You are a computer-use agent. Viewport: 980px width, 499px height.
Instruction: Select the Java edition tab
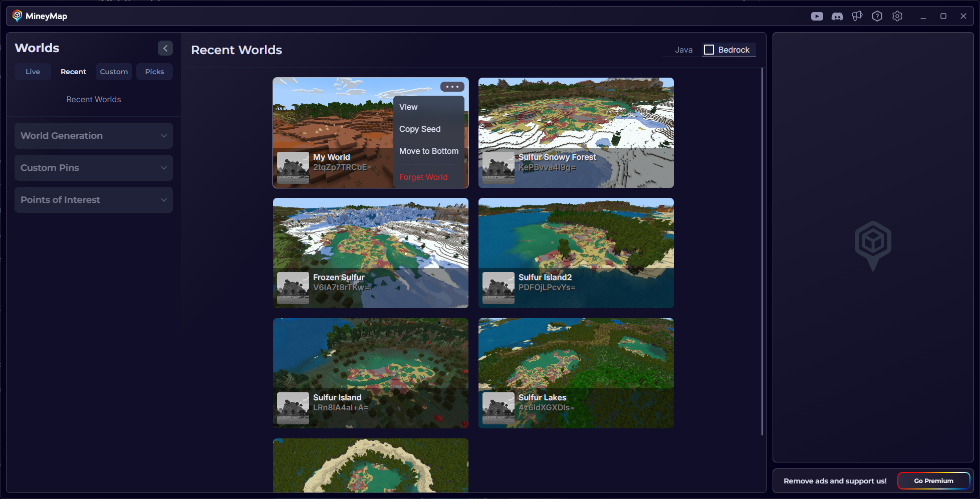[683, 50]
